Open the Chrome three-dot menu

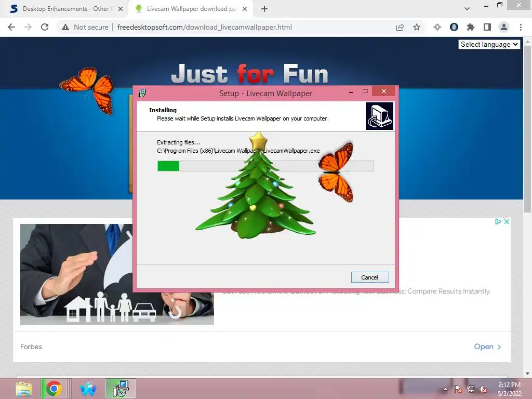(521, 27)
